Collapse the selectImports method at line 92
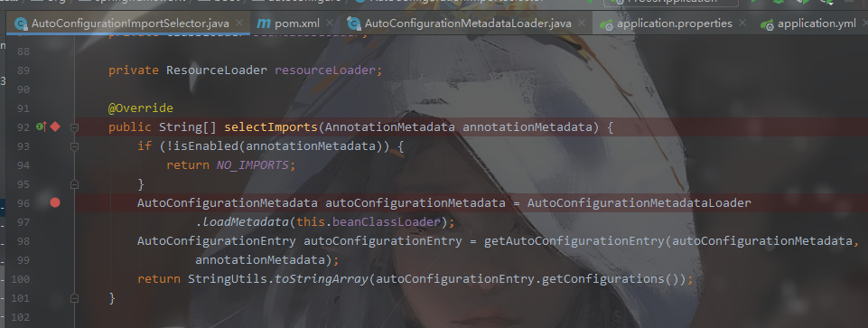 [x=74, y=127]
